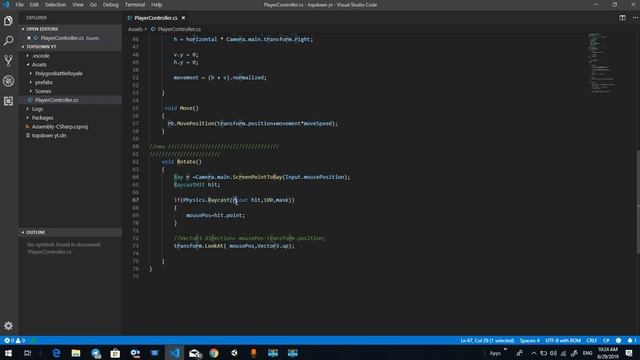Change indentation via Spaces: 4
640x360 pixels.
click(x=529, y=340)
